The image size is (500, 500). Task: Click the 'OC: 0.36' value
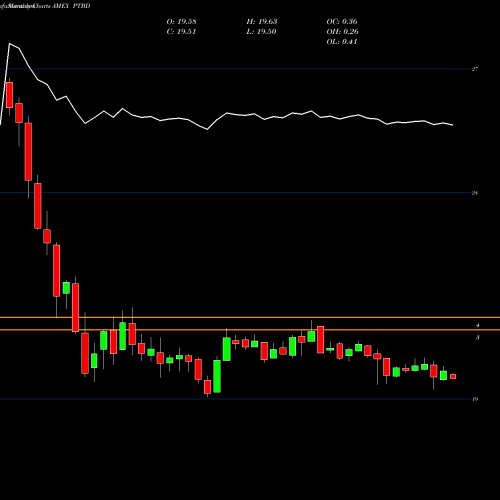[342, 22]
